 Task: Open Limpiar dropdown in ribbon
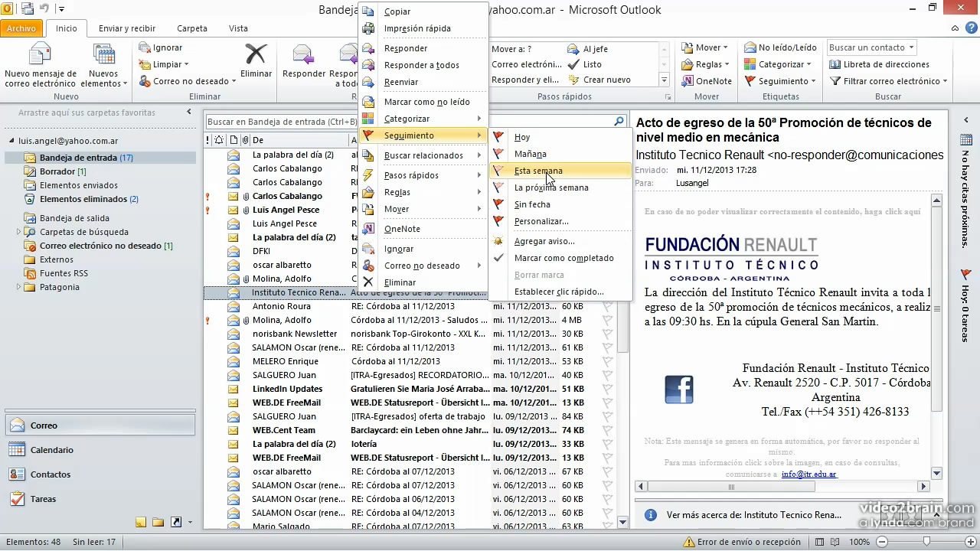pos(164,64)
